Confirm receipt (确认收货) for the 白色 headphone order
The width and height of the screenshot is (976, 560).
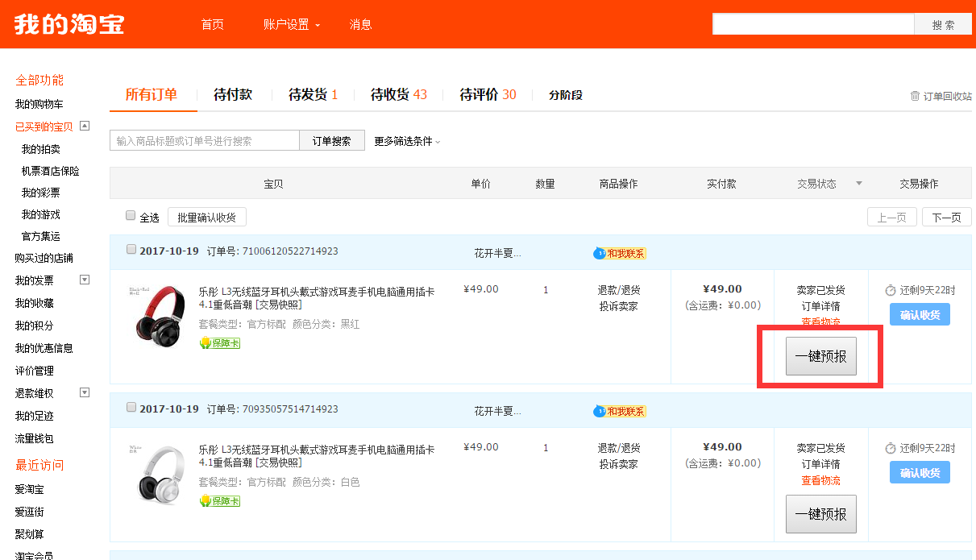pyautogui.click(x=920, y=473)
